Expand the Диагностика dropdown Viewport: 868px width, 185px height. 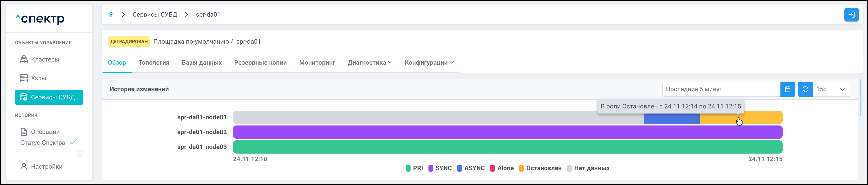point(370,63)
